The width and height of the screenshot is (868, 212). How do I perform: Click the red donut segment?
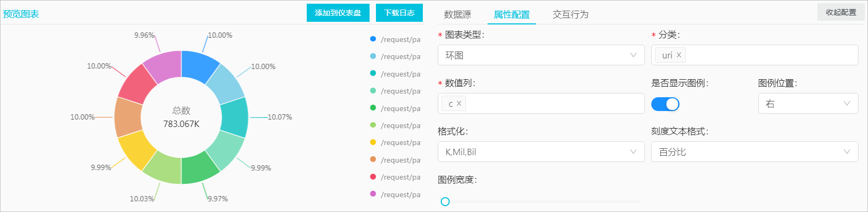click(x=137, y=86)
